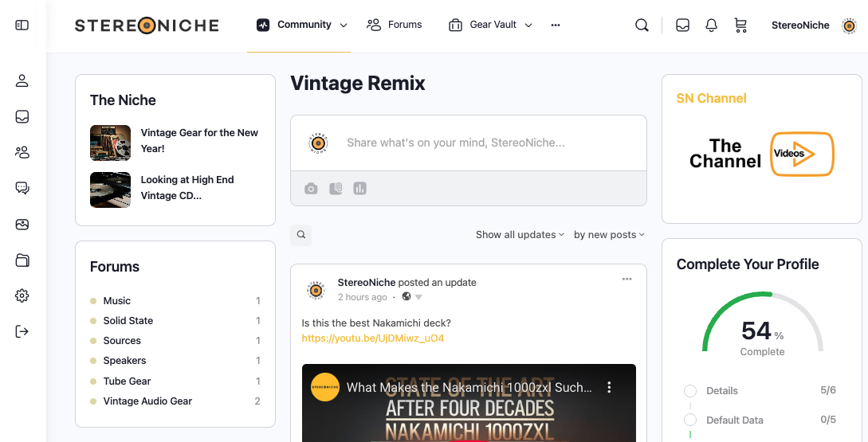868x442 pixels.
Task: Open the Tube Gear forum
Action: click(x=127, y=381)
